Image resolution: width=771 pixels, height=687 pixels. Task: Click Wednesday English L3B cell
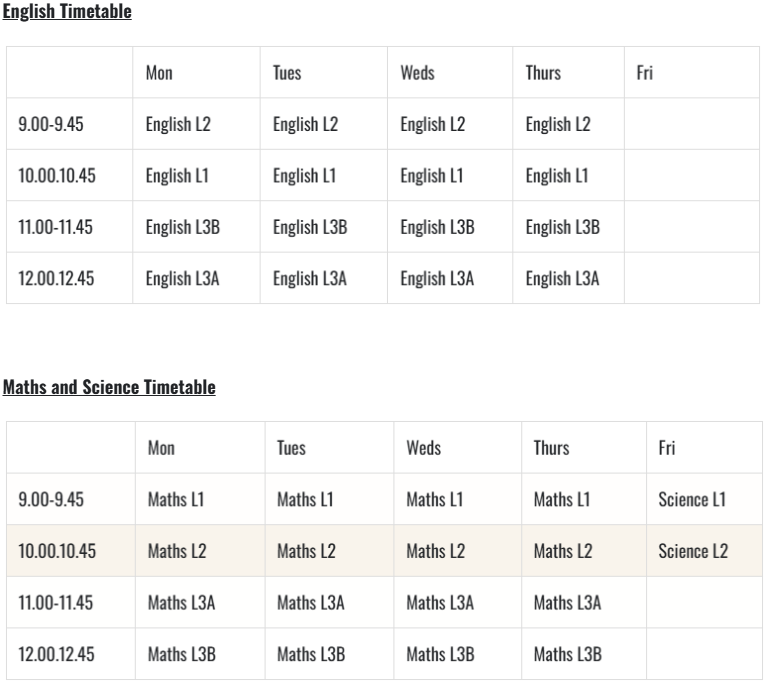[x=437, y=227]
